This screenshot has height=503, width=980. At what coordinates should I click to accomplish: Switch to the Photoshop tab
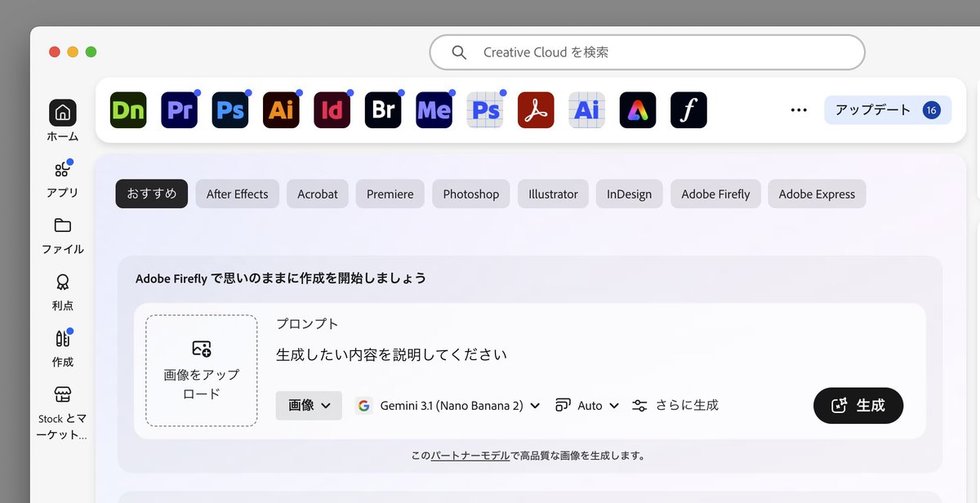tap(471, 194)
